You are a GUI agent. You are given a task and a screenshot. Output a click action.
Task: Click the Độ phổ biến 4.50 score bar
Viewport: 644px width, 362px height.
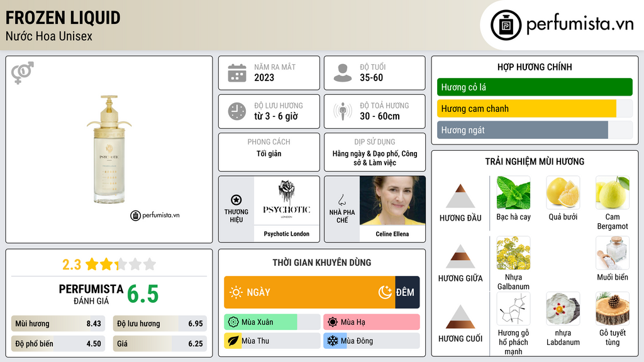point(58,344)
